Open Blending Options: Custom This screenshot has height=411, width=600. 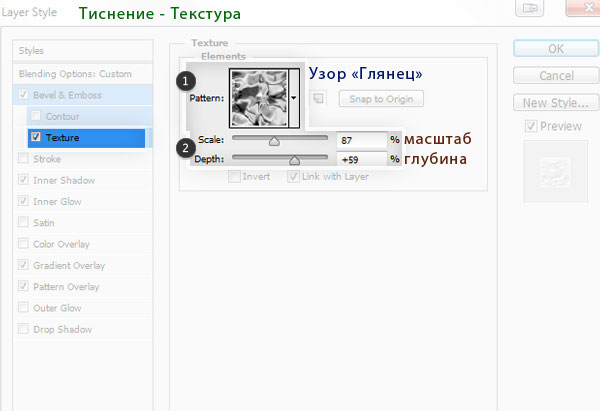[83, 74]
